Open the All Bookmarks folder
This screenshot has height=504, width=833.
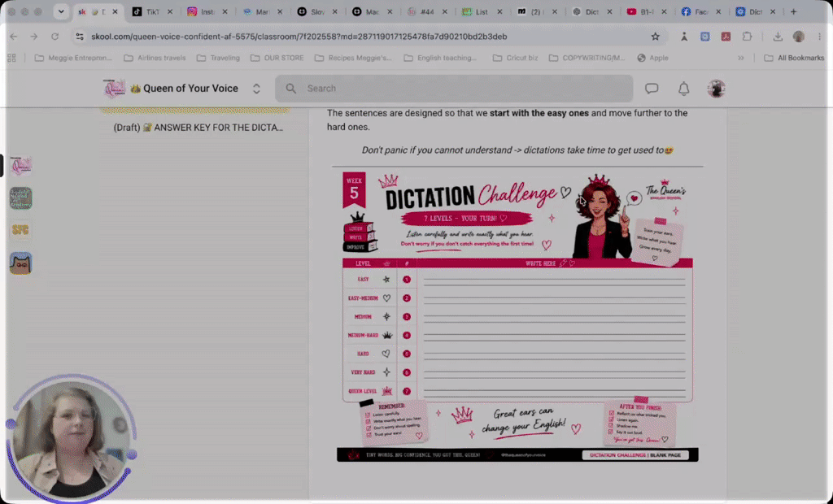pos(794,58)
